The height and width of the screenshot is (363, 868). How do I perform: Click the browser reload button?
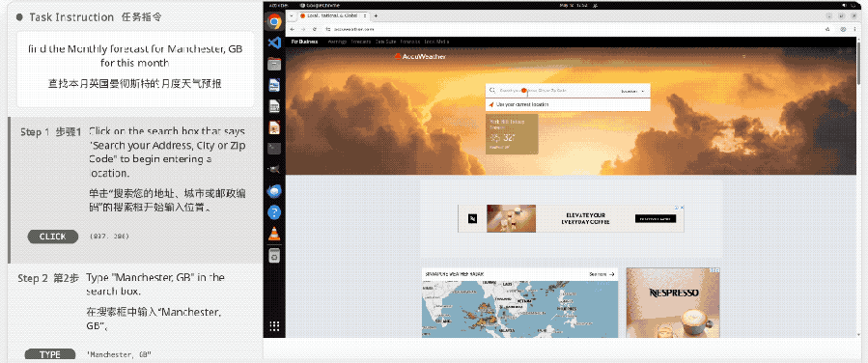315,29
